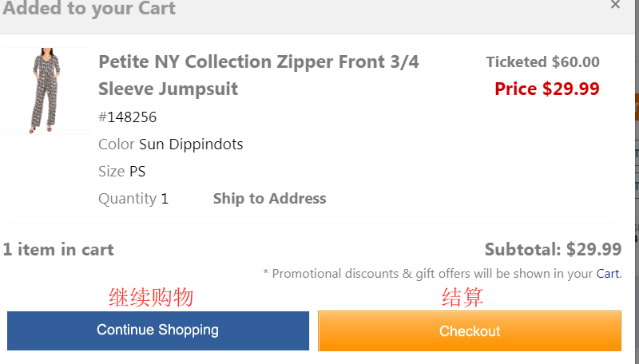639x364 pixels.
Task: Click the Added to your Cart heading
Action: point(88,10)
